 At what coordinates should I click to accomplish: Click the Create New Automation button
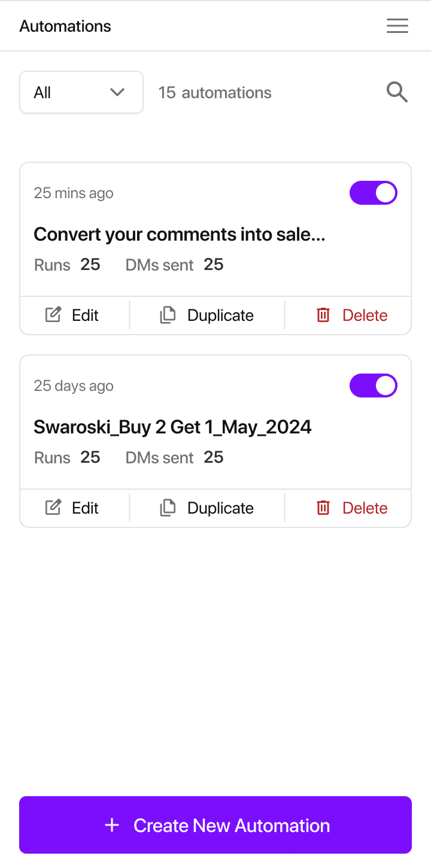pyautogui.click(x=215, y=825)
